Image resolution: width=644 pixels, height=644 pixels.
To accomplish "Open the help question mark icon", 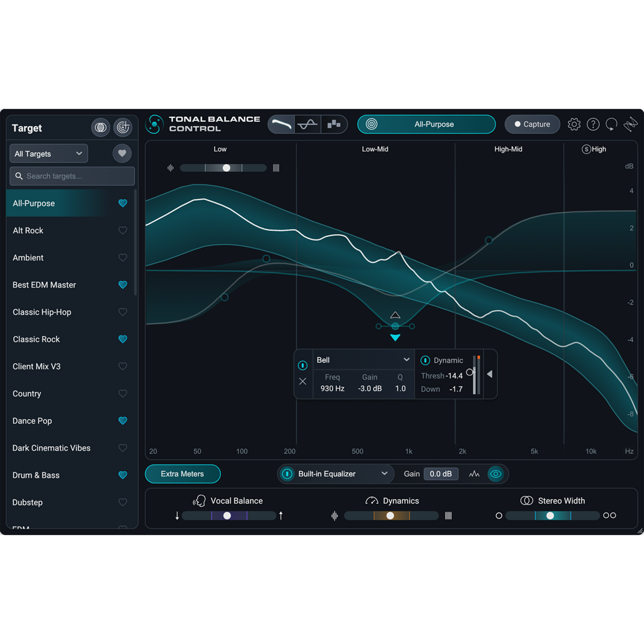I will point(593,125).
